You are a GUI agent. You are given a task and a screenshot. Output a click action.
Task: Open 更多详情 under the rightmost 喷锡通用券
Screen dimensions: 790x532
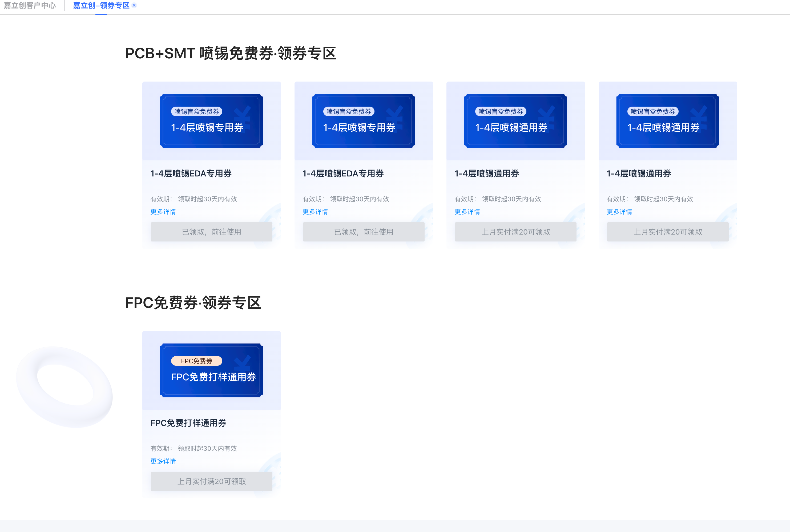point(619,211)
